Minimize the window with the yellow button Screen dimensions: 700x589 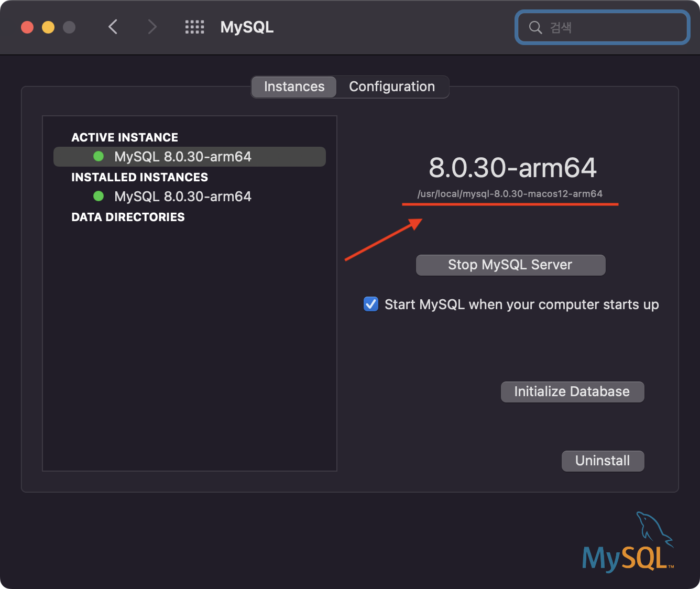tap(48, 27)
